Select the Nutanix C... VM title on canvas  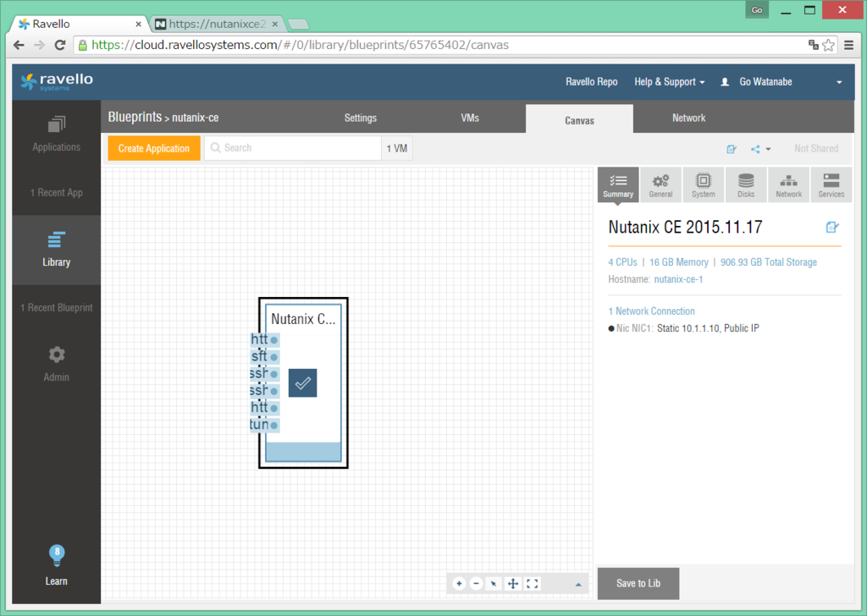pyautogui.click(x=303, y=319)
